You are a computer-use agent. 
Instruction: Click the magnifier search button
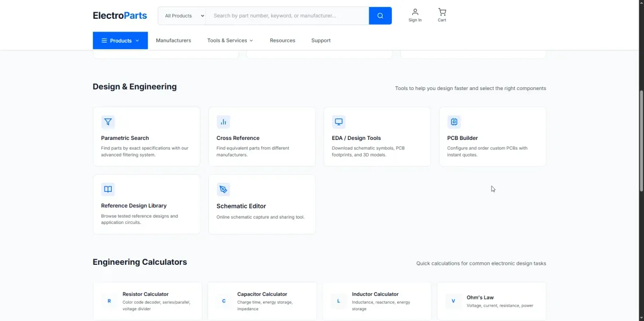380,16
